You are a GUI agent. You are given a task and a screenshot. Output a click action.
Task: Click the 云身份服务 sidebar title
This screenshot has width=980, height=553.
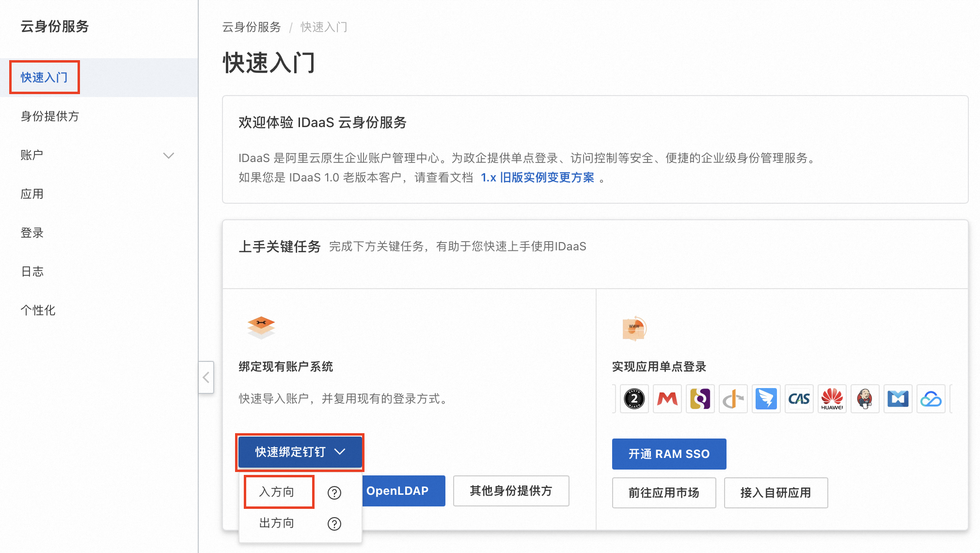click(55, 26)
